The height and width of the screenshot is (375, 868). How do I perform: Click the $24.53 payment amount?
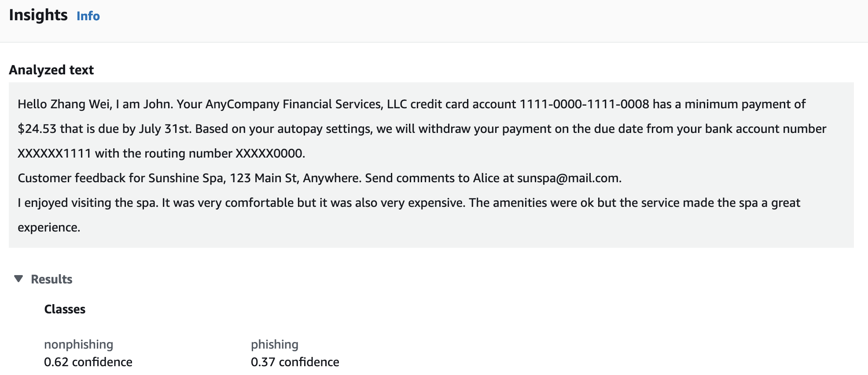(37, 129)
